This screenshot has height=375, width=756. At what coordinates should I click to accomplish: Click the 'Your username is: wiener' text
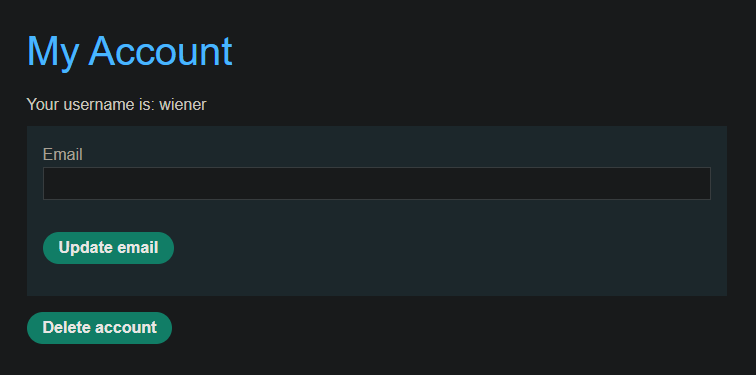click(x=116, y=104)
